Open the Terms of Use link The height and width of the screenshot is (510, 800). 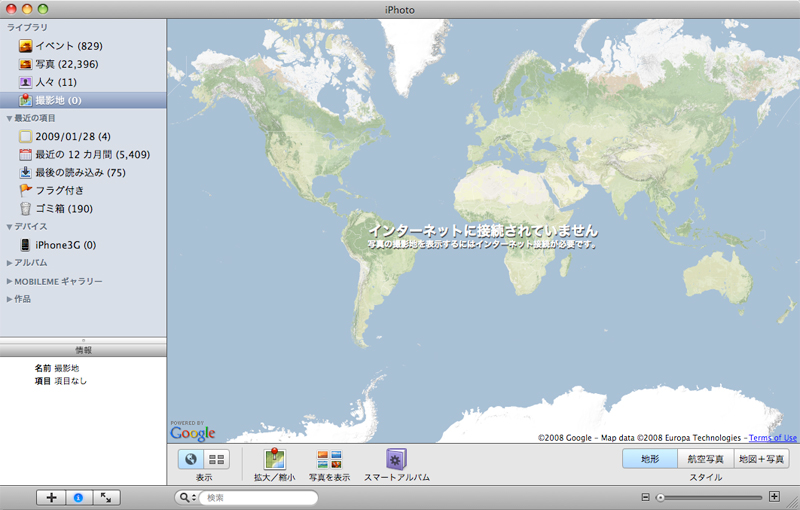[x=772, y=438]
